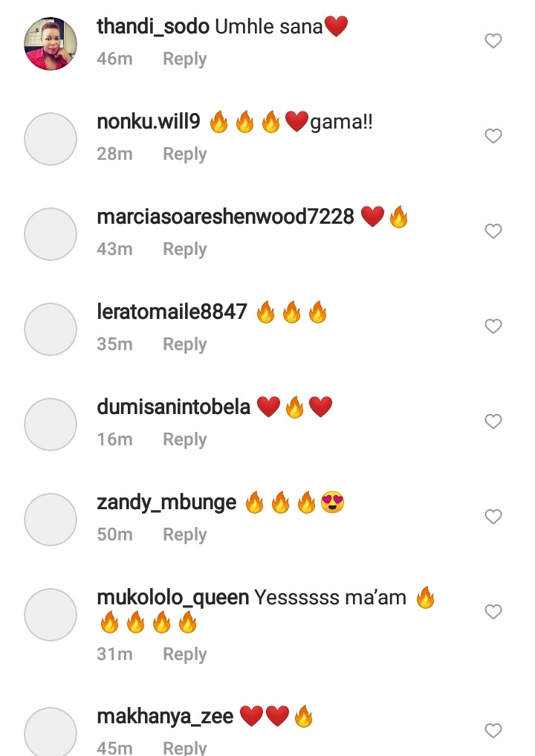This screenshot has width=535, height=756.
Task: Open dumisanintobela's profile via username
Action: point(174,407)
